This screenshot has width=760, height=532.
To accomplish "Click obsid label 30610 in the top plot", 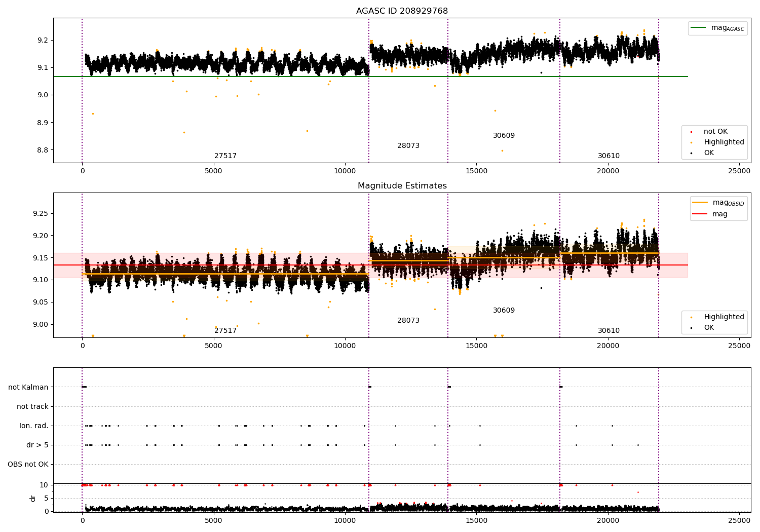I will [x=609, y=156].
